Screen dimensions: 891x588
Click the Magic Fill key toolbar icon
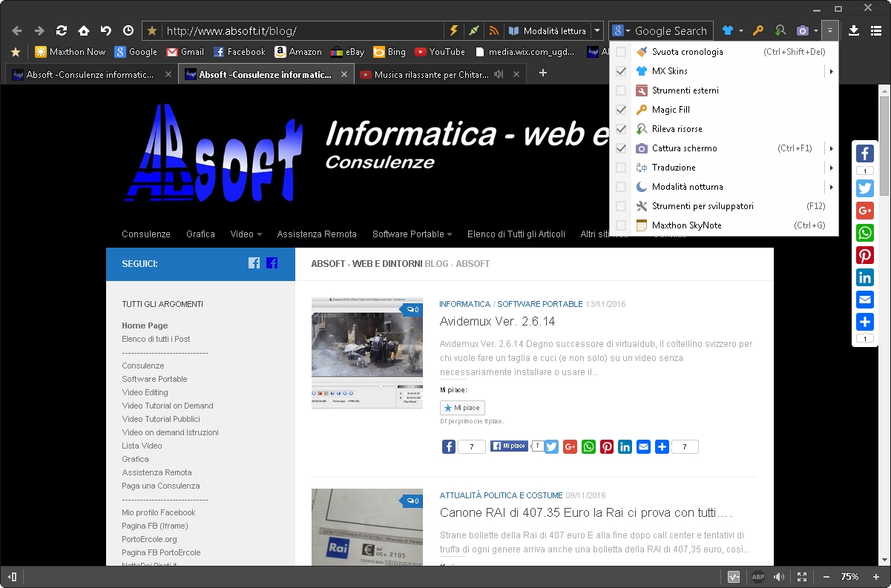coord(757,31)
